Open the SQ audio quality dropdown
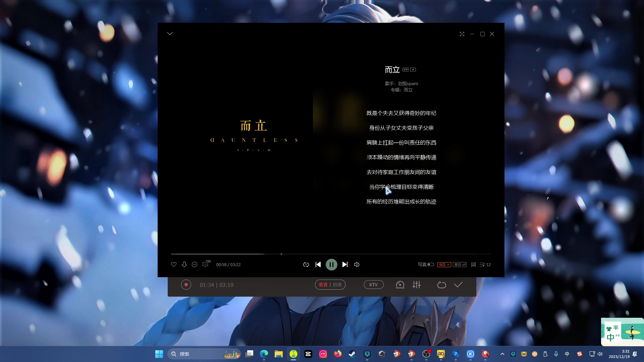 (x=444, y=264)
